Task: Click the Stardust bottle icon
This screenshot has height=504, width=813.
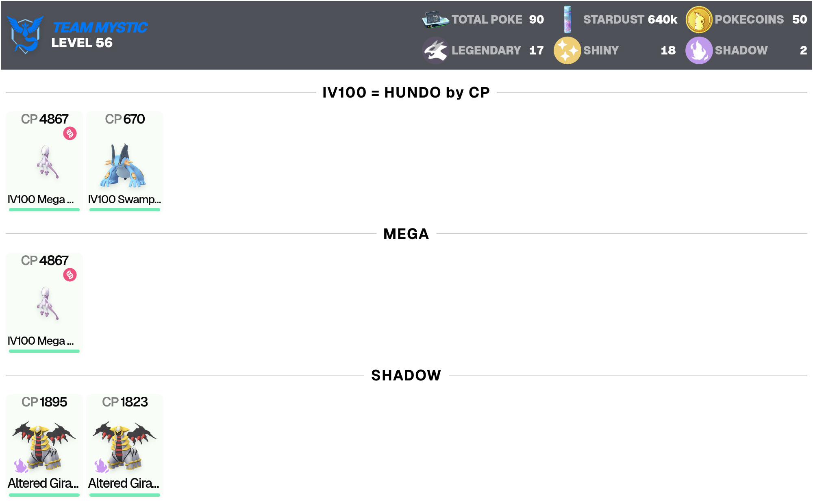Action: pos(567,19)
